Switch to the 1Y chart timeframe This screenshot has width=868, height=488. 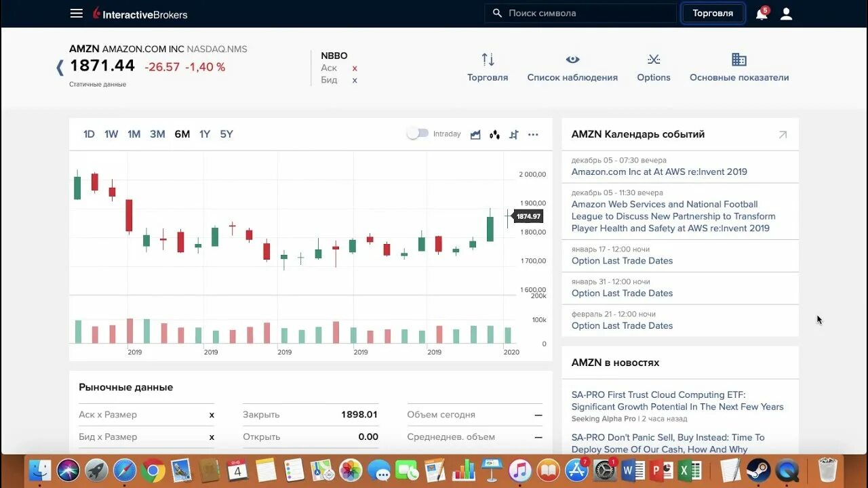pyautogui.click(x=204, y=134)
